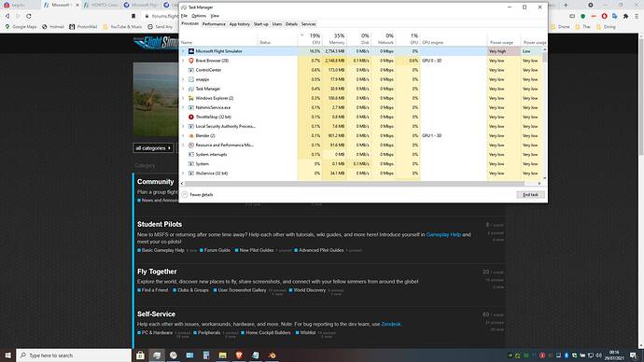Expand the Local Security Authority Process row

(183, 126)
